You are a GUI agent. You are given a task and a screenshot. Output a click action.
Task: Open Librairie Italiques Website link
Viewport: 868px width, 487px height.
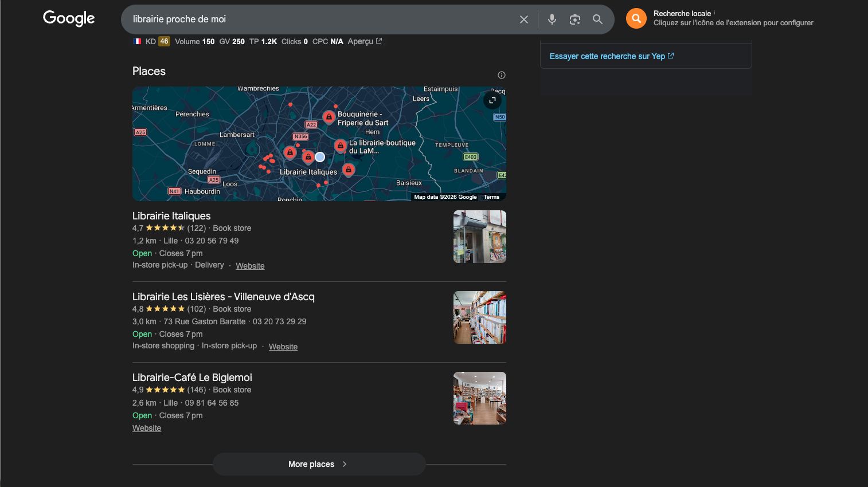[250, 266]
